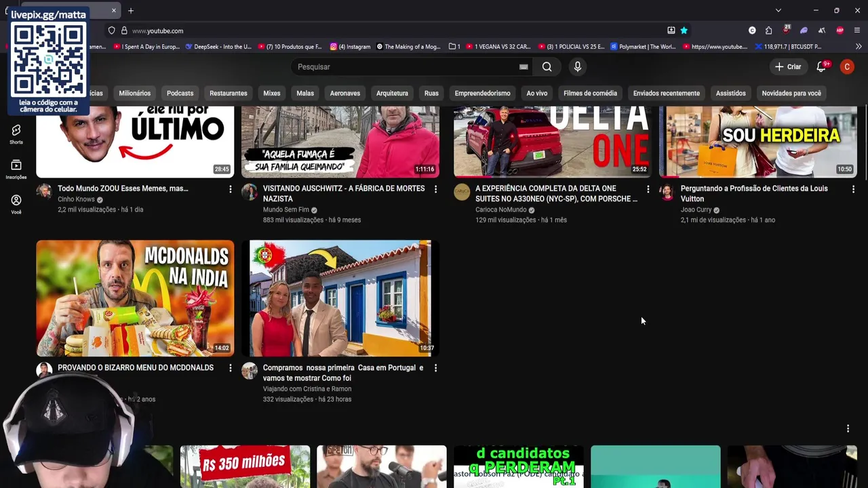
Task: Select the Empreendedorismo filter chip
Action: point(483,93)
